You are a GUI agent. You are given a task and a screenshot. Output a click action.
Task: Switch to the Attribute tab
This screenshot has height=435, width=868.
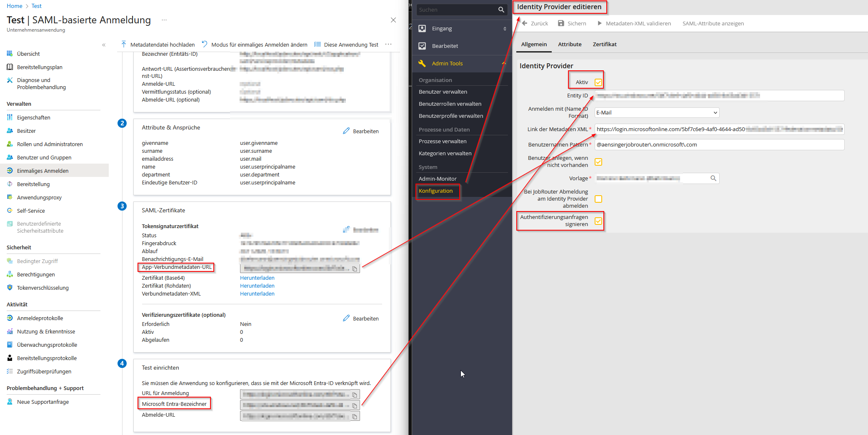pyautogui.click(x=570, y=44)
